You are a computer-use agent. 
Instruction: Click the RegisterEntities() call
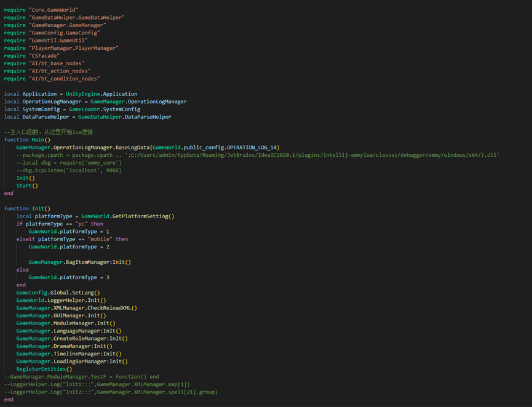(44, 369)
